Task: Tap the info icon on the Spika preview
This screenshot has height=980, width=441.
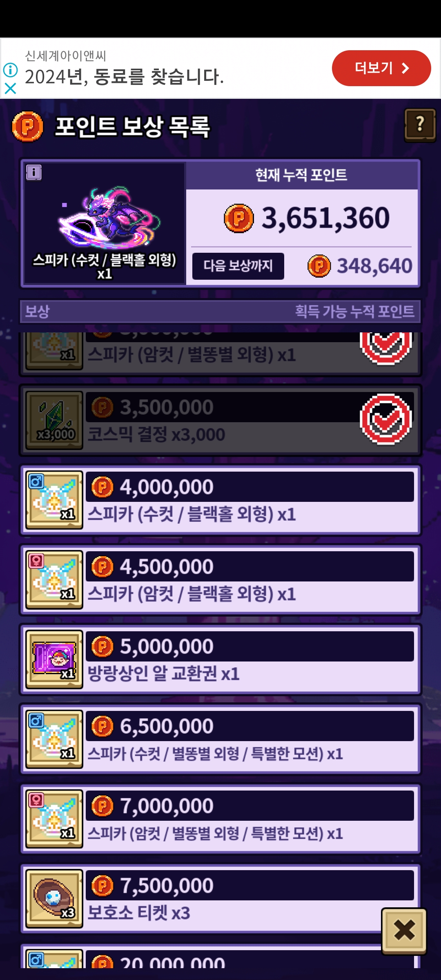Action: tap(34, 172)
